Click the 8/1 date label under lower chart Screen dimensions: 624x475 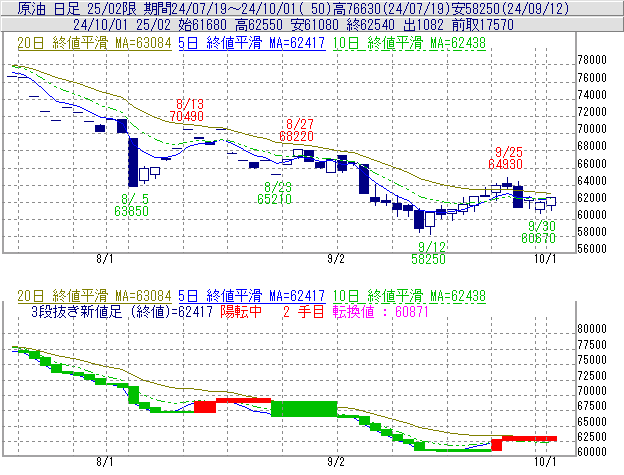tap(105, 462)
